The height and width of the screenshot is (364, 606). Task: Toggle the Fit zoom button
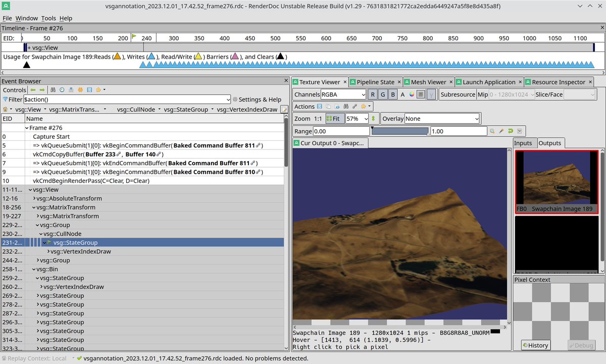click(335, 119)
